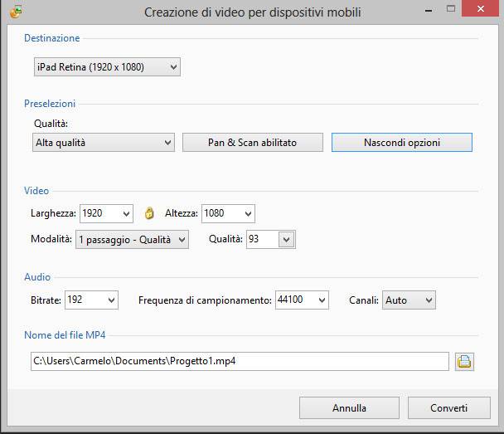Click the Larghezza label
This screenshot has width=504, height=434.
(53, 213)
